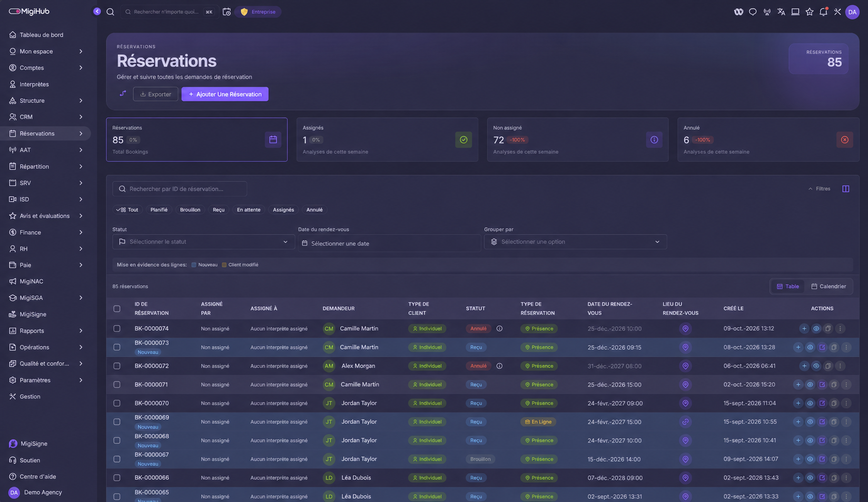Check the box for reservation BK-0000074
The height and width of the screenshot is (502, 868).
pos(117,328)
